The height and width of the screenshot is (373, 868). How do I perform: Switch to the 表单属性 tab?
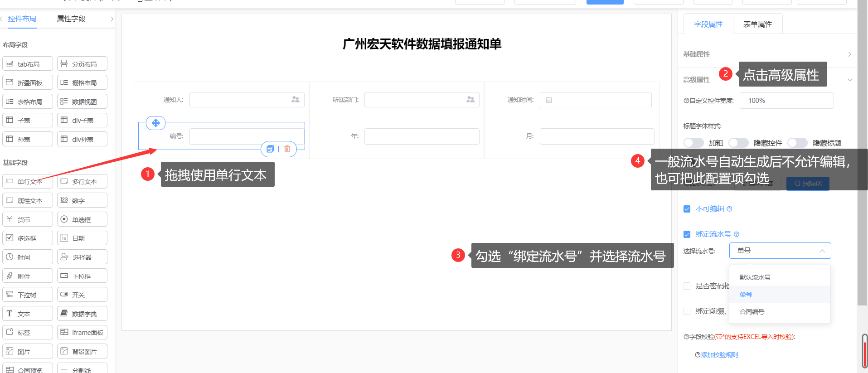point(757,24)
